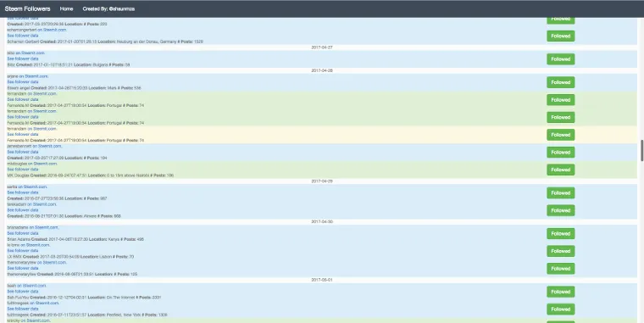
Task: See follower data in yellow fernandam row
Action: [x=23, y=135]
